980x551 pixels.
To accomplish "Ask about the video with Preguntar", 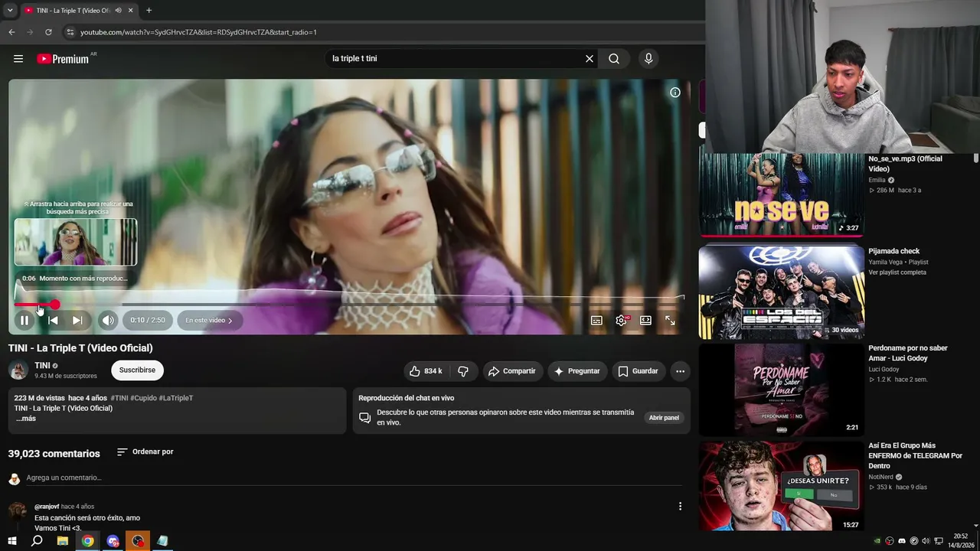I will 577,371.
